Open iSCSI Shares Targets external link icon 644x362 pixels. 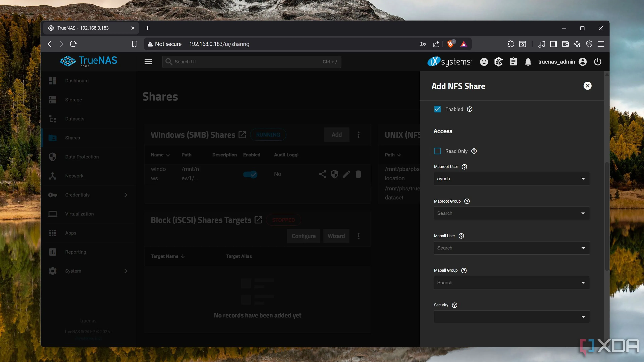click(x=258, y=220)
